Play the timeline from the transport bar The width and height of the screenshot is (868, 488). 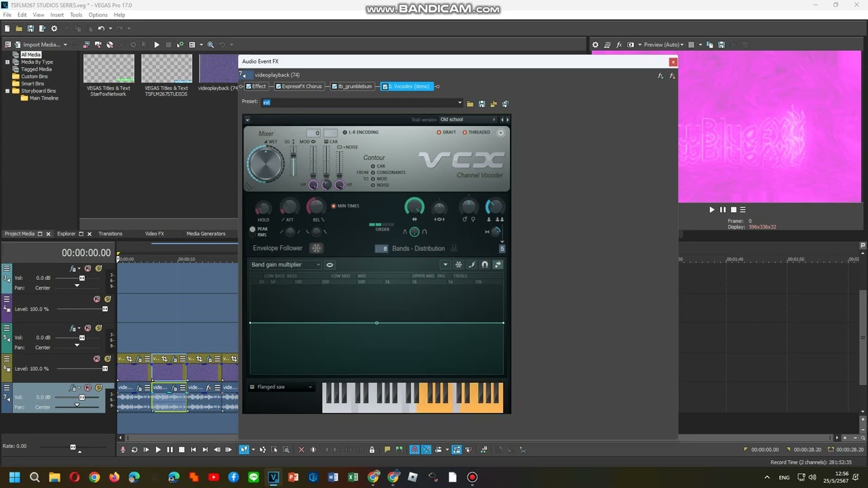[158, 449]
